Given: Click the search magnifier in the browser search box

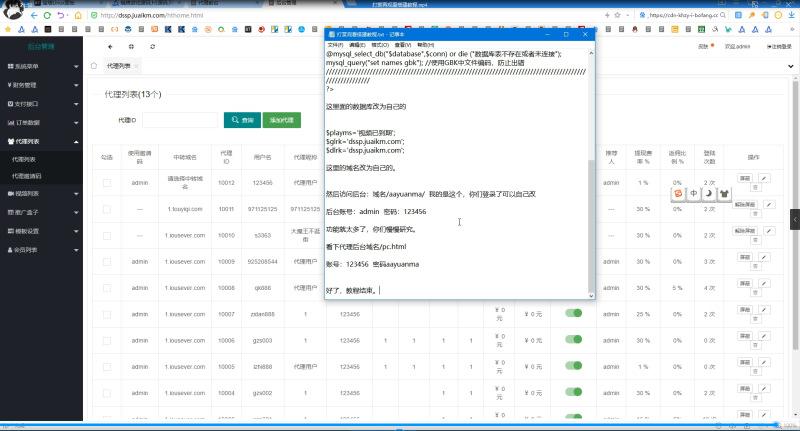Looking at the screenshot, I should click(x=722, y=15).
